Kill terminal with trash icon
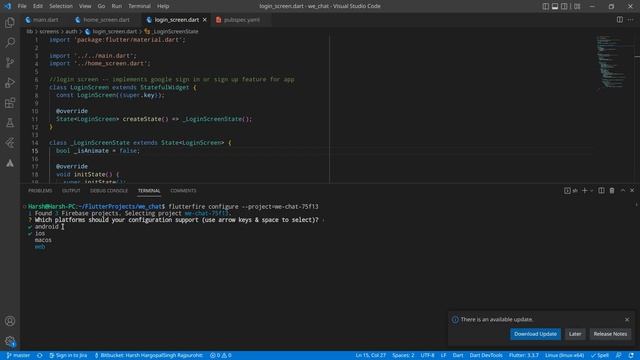Image resolution: width=640 pixels, height=360 pixels. 612,191
